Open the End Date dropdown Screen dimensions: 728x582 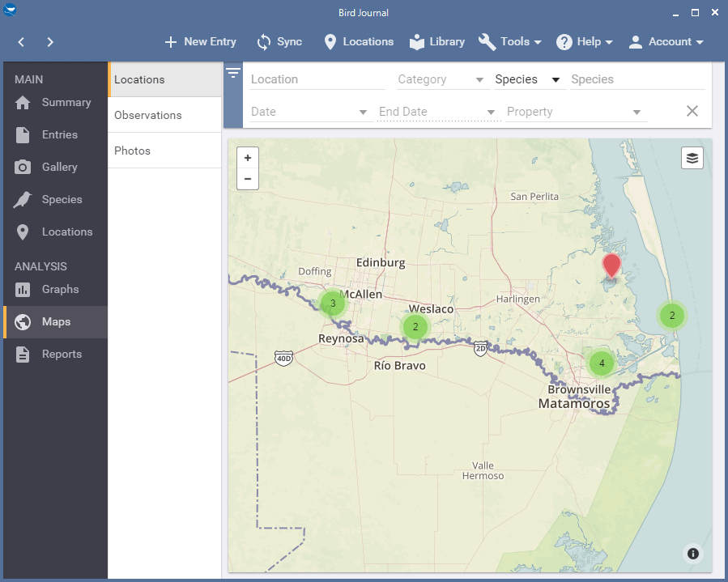[x=437, y=113]
